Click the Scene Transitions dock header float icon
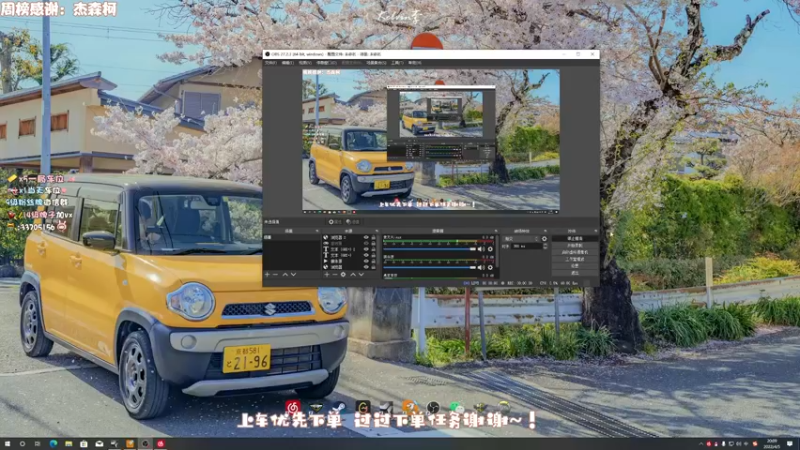Screen dimensions: 800x450 [545, 231]
